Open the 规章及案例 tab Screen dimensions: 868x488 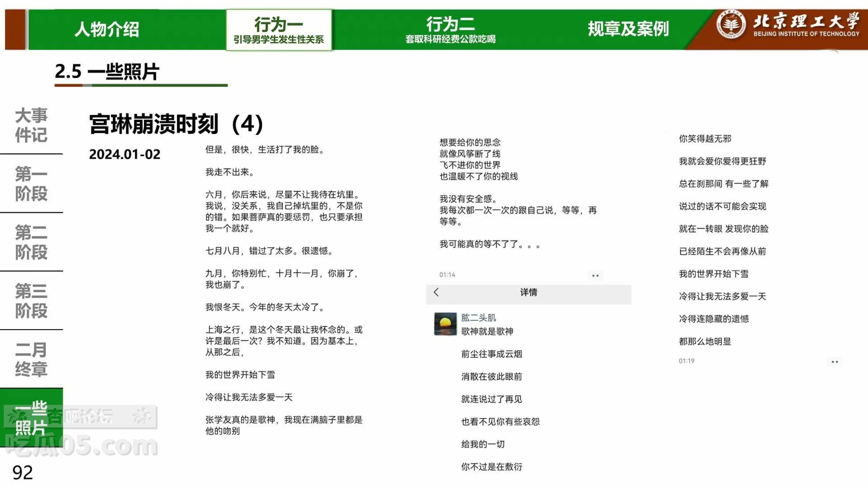(x=628, y=29)
